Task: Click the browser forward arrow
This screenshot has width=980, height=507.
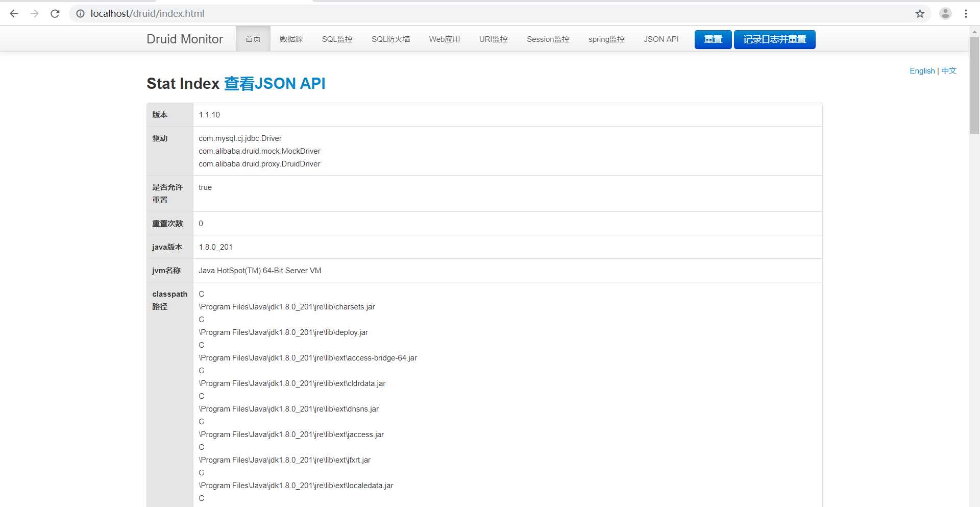Action: (35, 14)
